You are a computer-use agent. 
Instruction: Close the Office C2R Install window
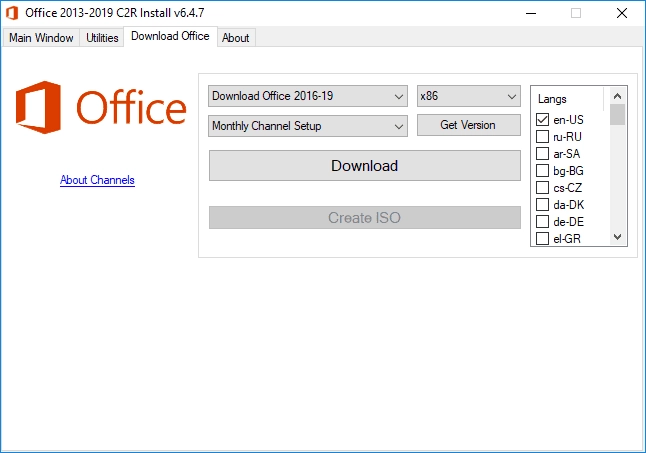click(x=622, y=13)
